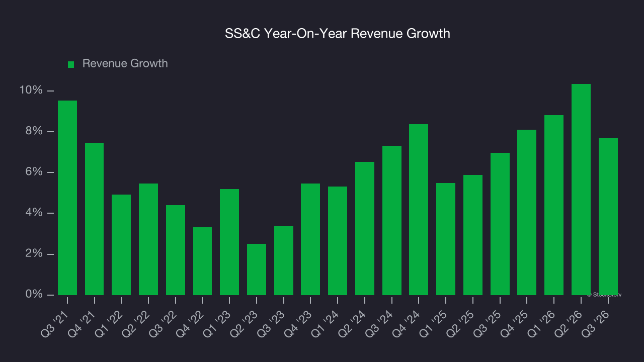Click the "10%" y-axis label
The height and width of the screenshot is (362, 644).
(31, 90)
